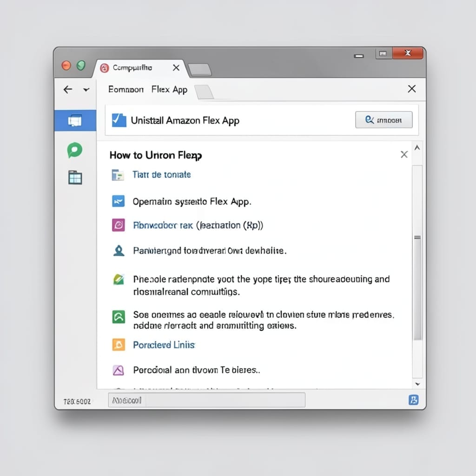Close the window with the red X button
Image resolution: width=476 pixels, height=476 pixels.
coord(408,53)
